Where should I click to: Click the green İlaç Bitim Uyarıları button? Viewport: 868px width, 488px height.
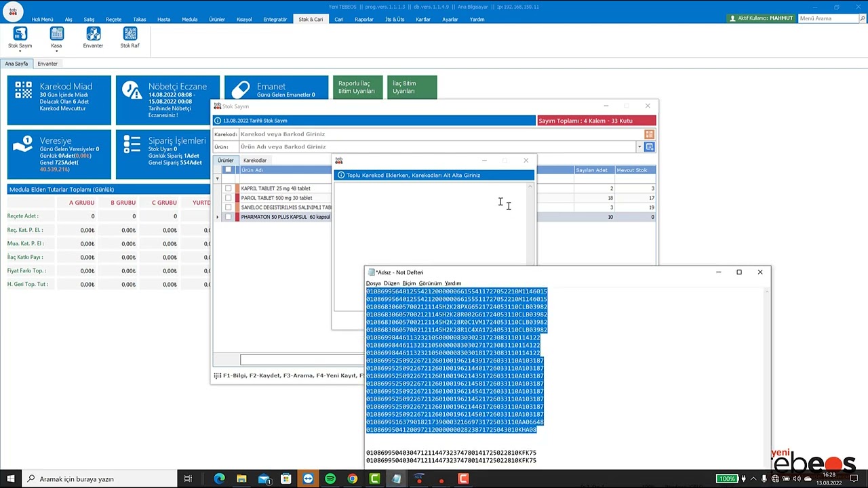point(412,87)
